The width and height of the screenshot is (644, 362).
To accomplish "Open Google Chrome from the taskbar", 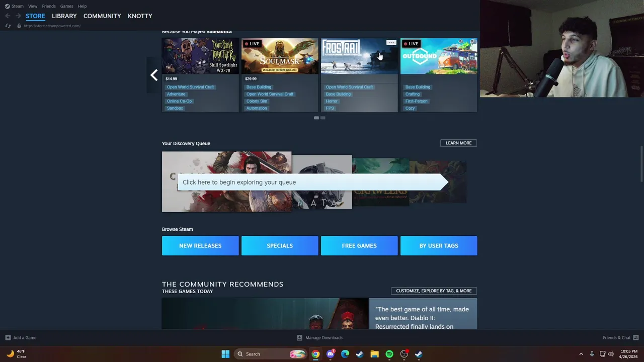I will pyautogui.click(x=315, y=354).
